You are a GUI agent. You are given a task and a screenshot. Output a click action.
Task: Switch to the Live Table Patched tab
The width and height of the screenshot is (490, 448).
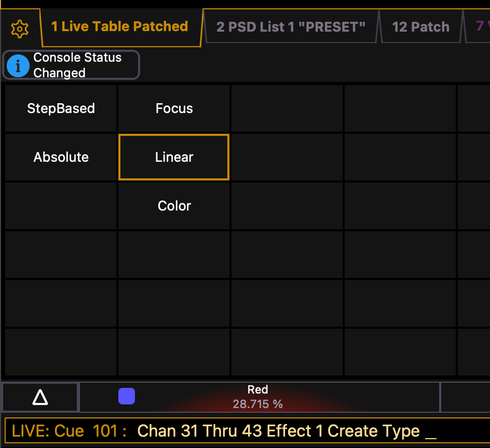pyautogui.click(x=119, y=27)
